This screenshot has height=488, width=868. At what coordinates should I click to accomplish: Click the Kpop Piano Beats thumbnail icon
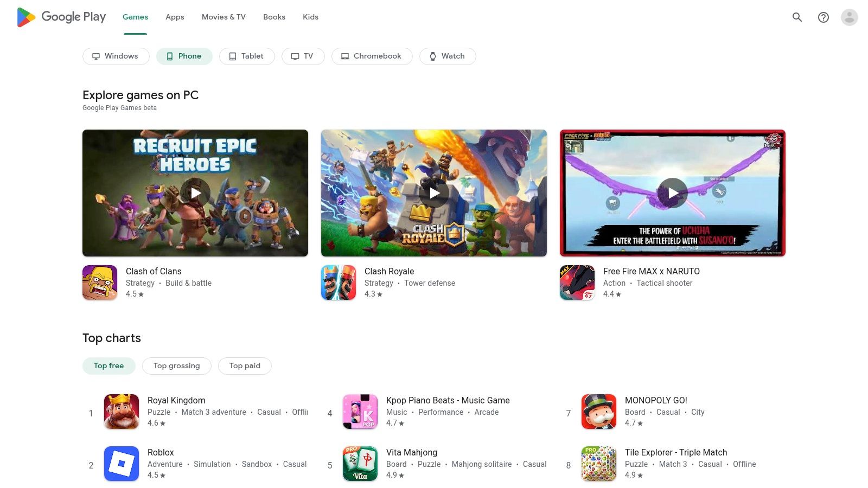(360, 412)
